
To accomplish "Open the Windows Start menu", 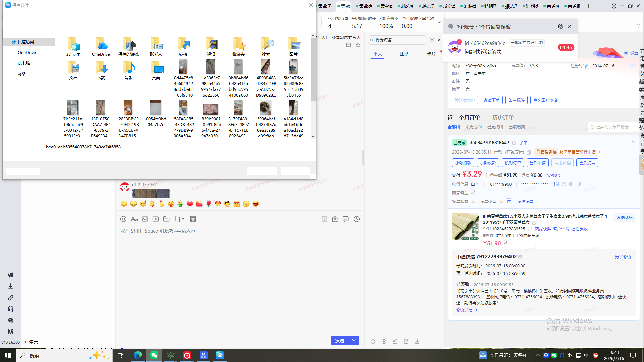I will click(x=8, y=355).
